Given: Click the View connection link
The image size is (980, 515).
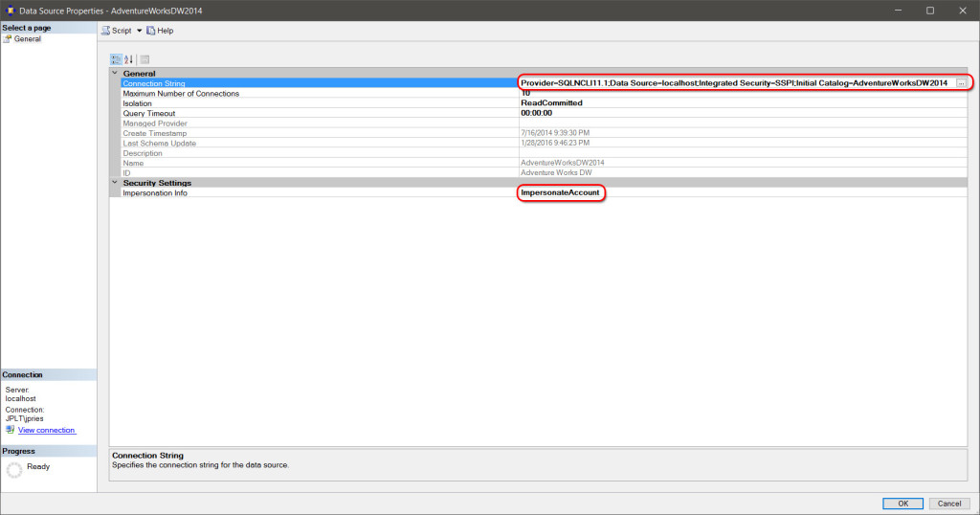Looking at the screenshot, I should click(46, 430).
